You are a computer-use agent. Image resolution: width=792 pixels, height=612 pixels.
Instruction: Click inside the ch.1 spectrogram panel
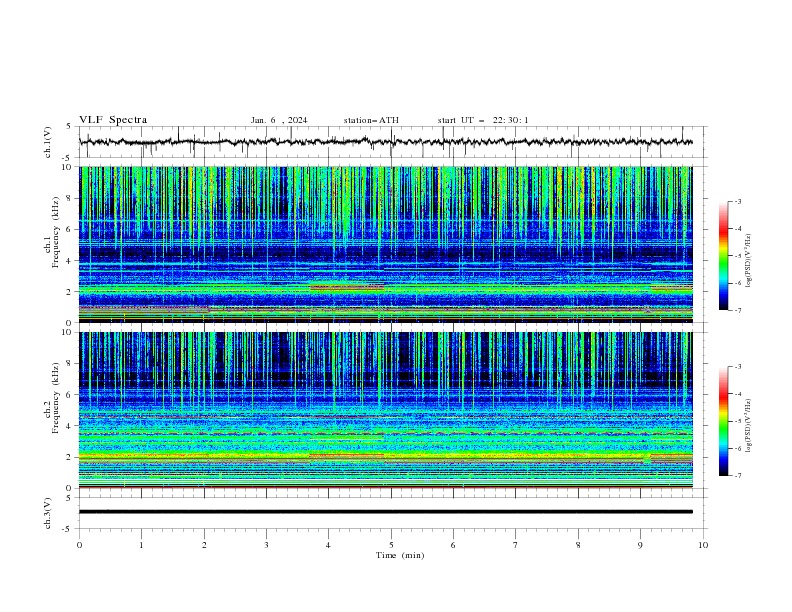385,244
